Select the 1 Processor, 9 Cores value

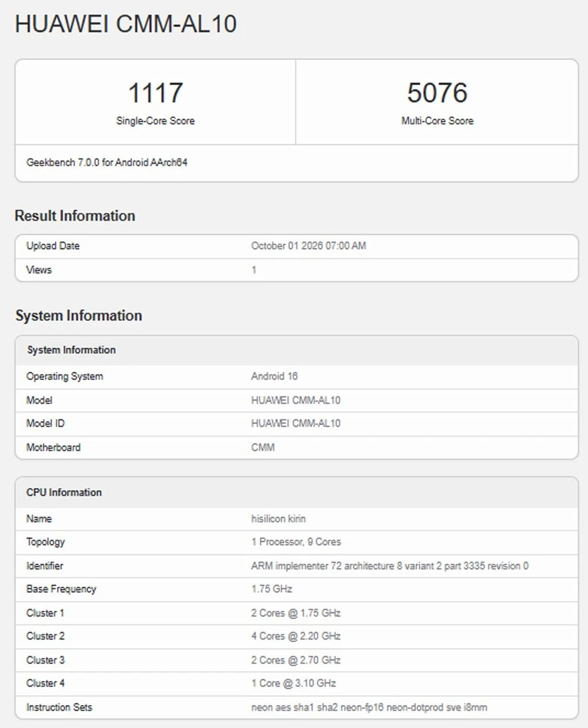296,542
